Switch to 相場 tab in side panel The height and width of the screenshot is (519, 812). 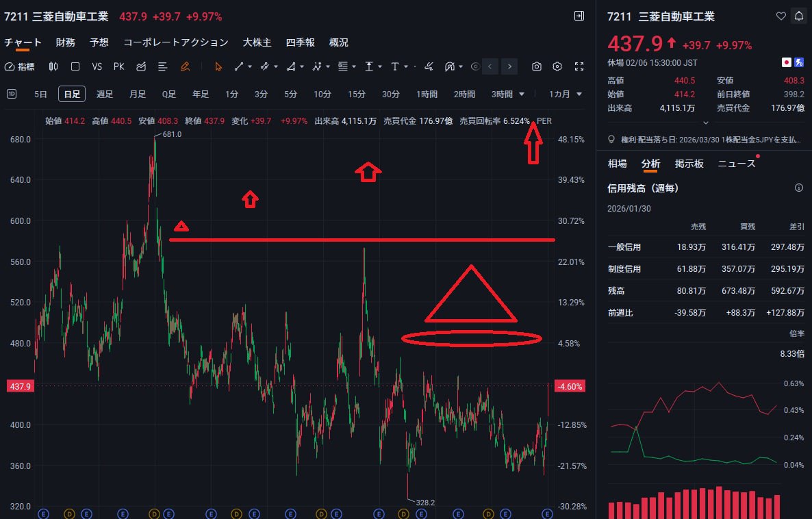[x=618, y=164]
